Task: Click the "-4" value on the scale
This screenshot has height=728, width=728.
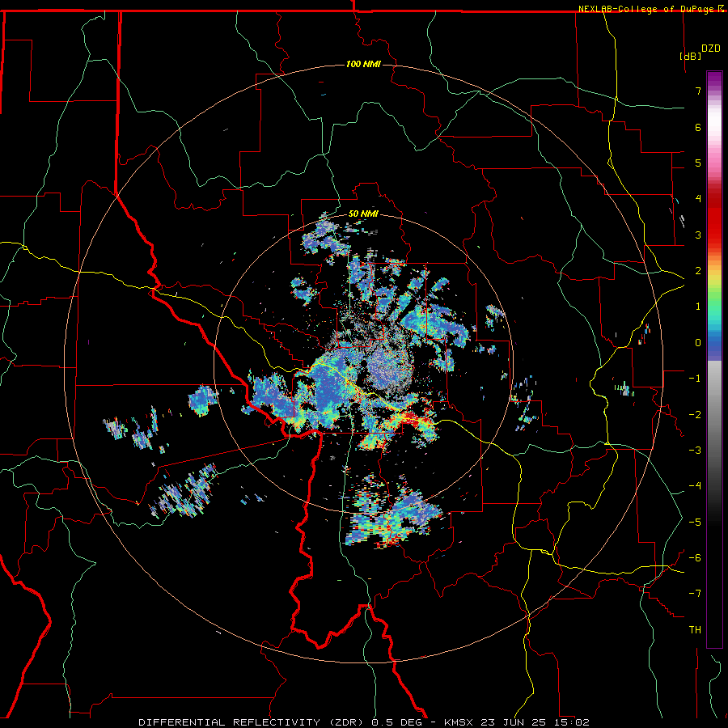Action: 695,486
